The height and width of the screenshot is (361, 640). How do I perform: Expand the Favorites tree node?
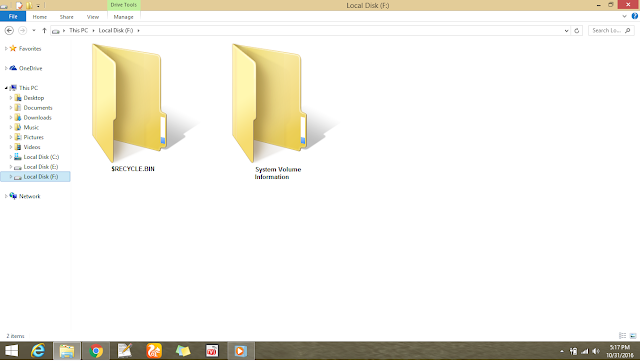pyautogui.click(x=6, y=48)
